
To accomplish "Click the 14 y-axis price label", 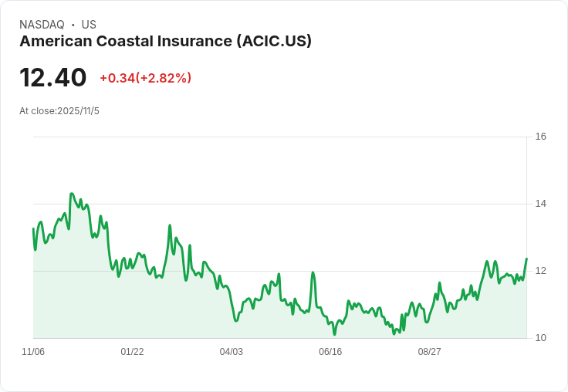I will [x=541, y=204].
